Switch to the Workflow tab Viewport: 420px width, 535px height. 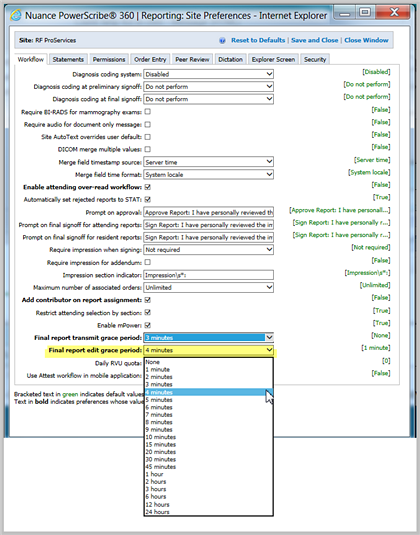click(x=31, y=59)
